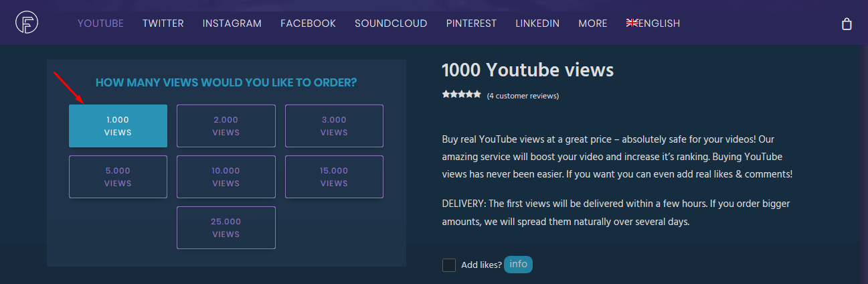The image size is (868, 284).
Task: Select the 5.000 views option
Action: point(118,177)
